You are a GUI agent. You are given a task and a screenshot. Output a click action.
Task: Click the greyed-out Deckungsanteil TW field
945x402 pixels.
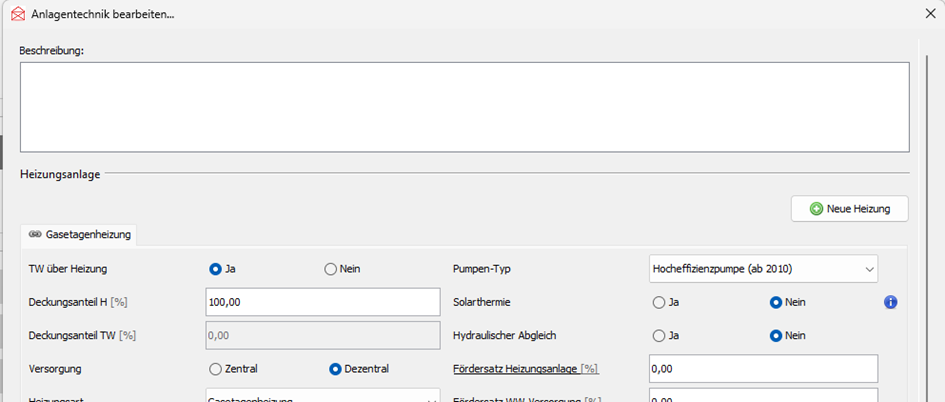[x=322, y=335]
